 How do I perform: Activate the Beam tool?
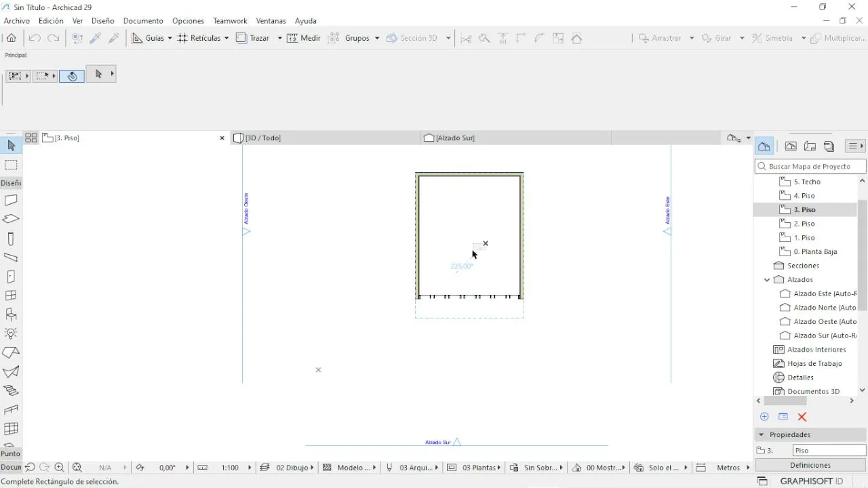[11, 258]
